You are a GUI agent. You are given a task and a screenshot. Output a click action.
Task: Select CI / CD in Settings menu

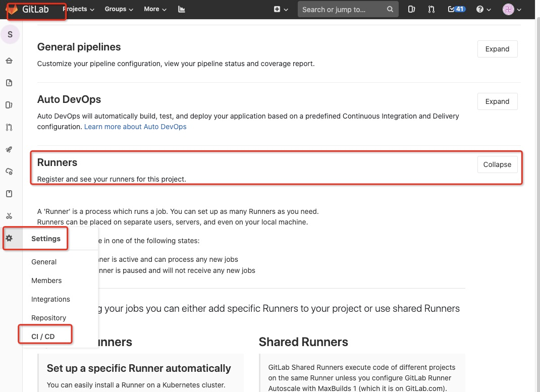43,336
